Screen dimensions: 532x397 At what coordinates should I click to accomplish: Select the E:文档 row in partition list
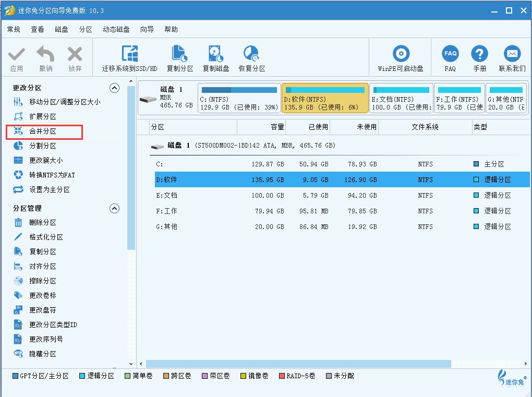(342, 195)
